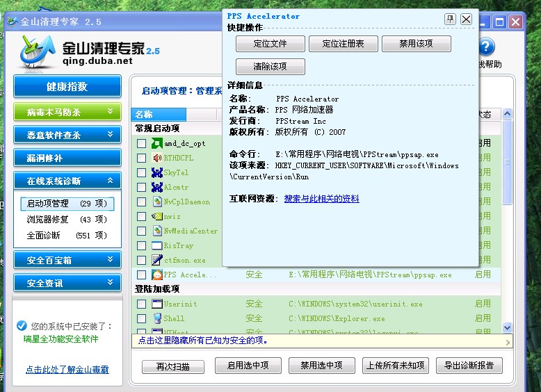This screenshot has width=541, height=392.
Task: Select 启动项管理 (29 项)
Action: (x=67, y=204)
